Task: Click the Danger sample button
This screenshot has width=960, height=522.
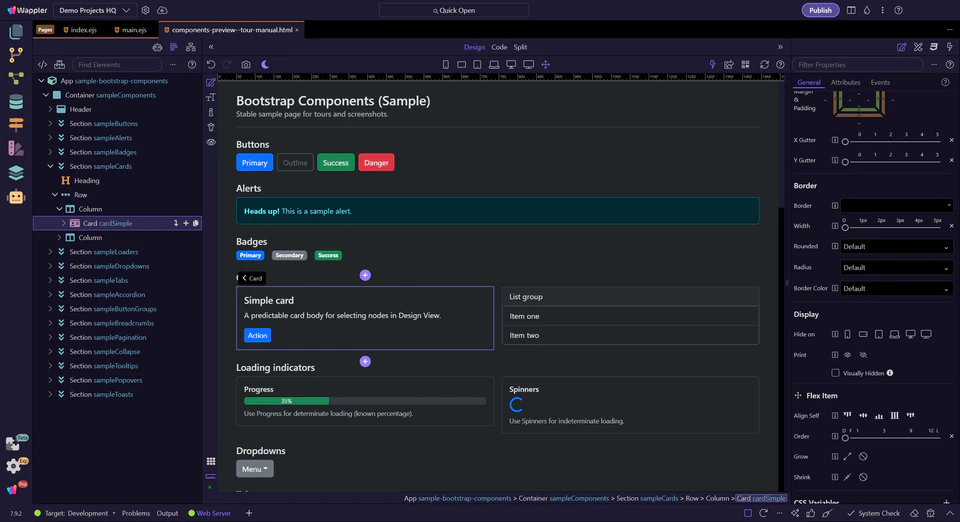Action: click(x=376, y=163)
